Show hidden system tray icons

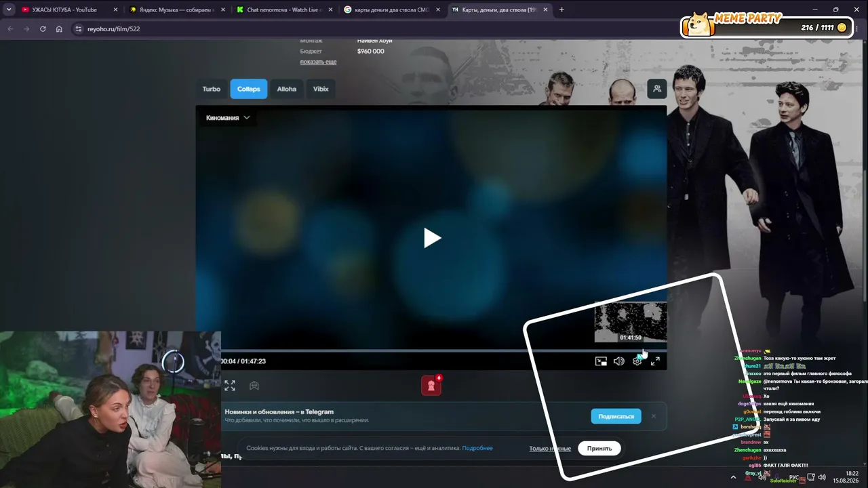tap(733, 477)
